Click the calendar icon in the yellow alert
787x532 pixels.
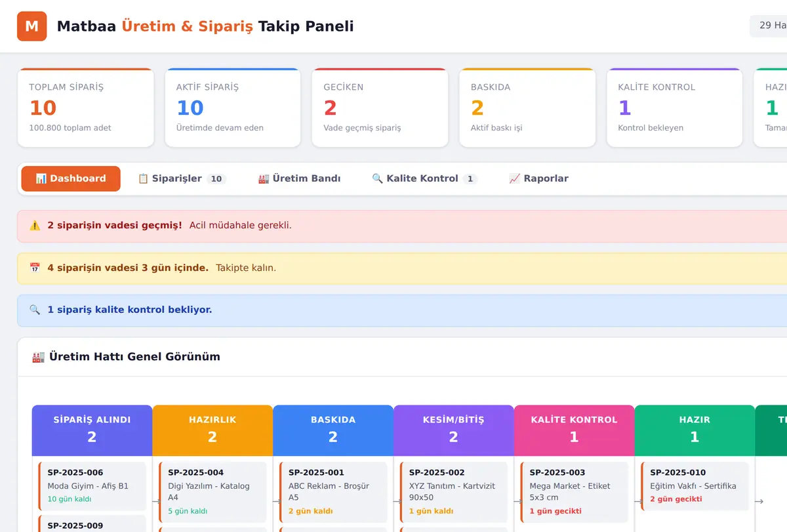coord(35,268)
